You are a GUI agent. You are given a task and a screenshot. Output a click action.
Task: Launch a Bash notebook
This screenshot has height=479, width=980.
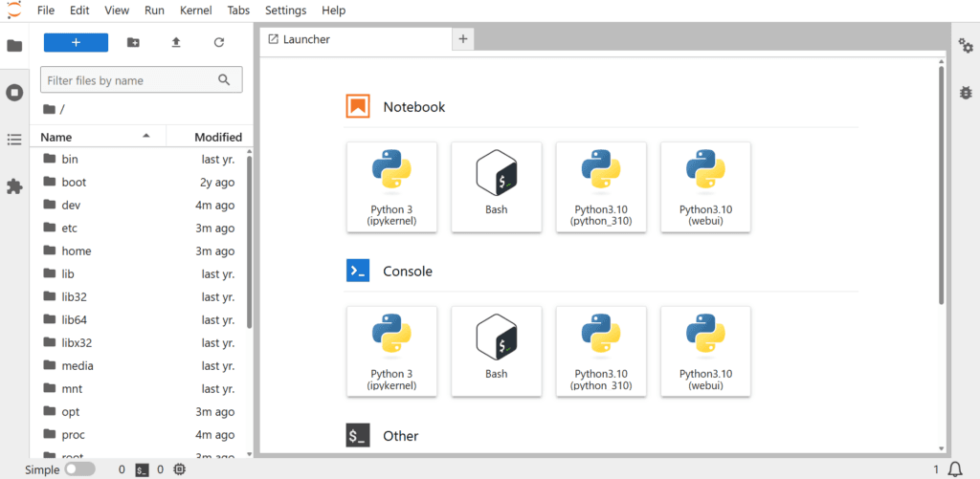[496, 186]
